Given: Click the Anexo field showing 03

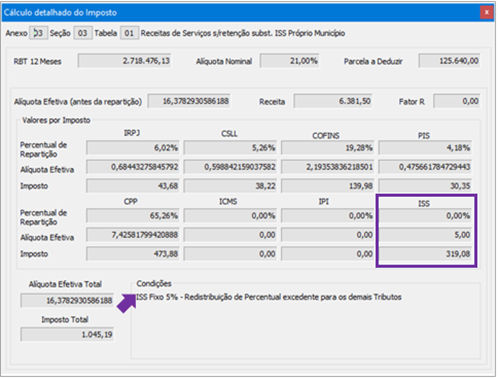Looking at the screenshot, I should [38, 33].
